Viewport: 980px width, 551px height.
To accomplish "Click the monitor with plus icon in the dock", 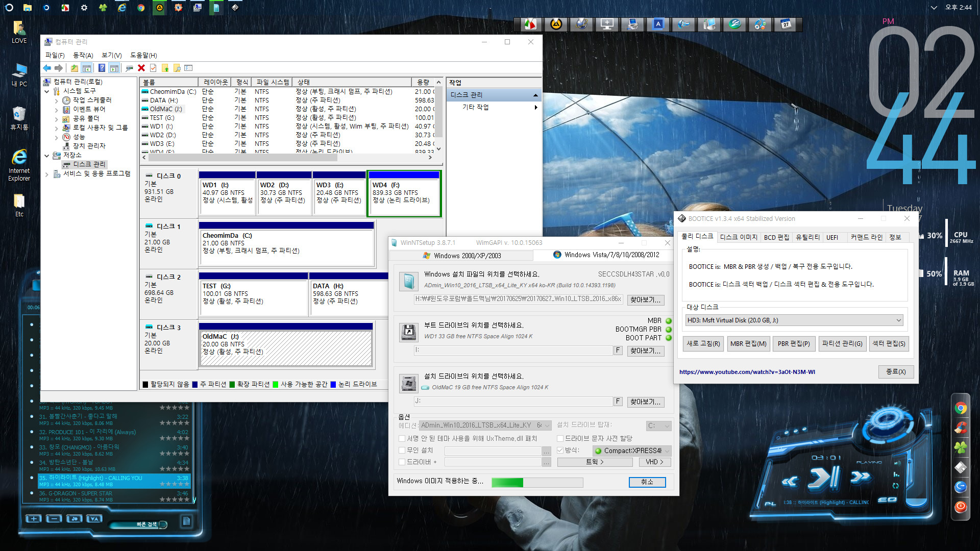I will [x=607, y=24].
